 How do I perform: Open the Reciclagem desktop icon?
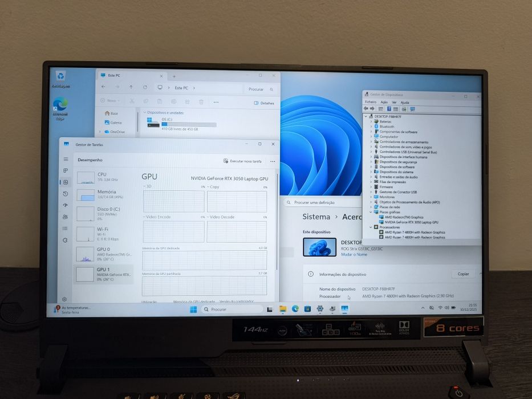click(61, 80)
